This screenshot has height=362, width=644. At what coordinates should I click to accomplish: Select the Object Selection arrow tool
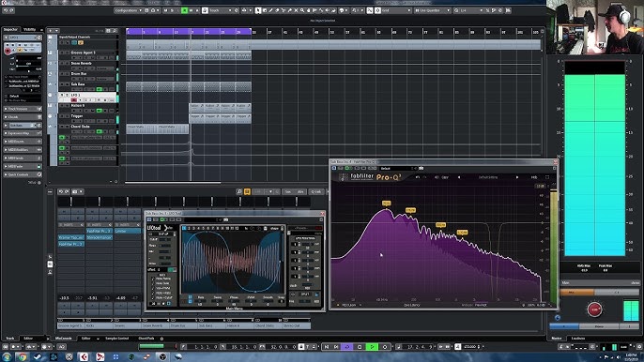point(257,10)
